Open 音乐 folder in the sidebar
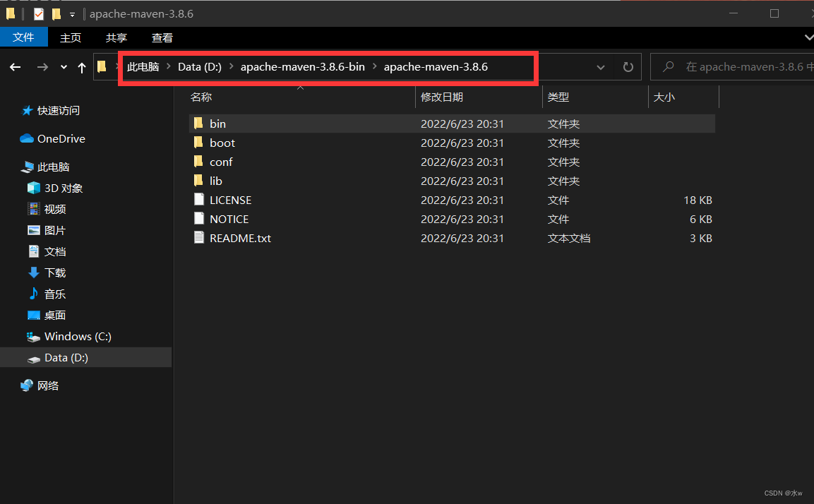 pos(55,294)
